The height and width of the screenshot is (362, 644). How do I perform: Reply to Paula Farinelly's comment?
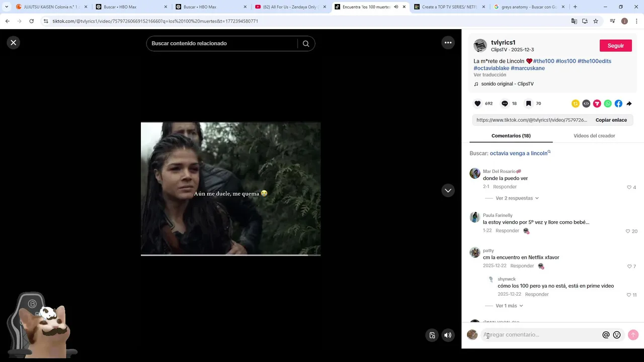(x=507, y=231)
